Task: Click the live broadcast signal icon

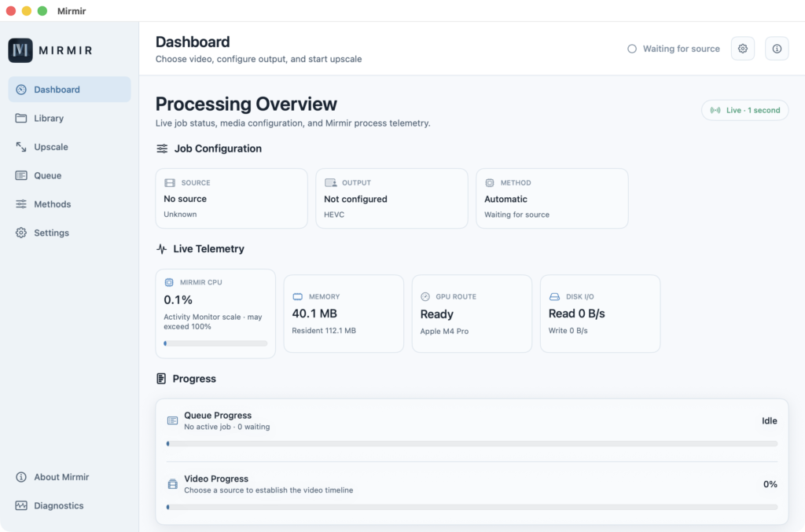Action: (715, 110)
